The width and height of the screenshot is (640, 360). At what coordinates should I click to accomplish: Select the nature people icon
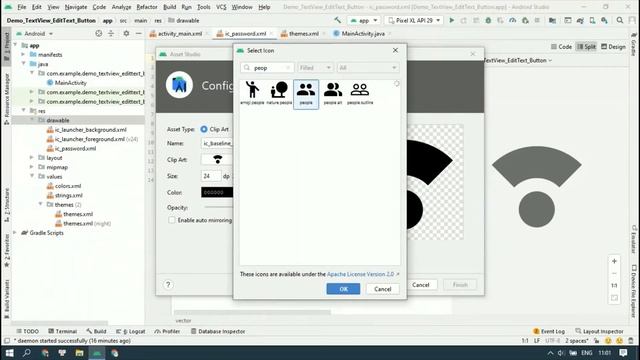tap(279, 93)
